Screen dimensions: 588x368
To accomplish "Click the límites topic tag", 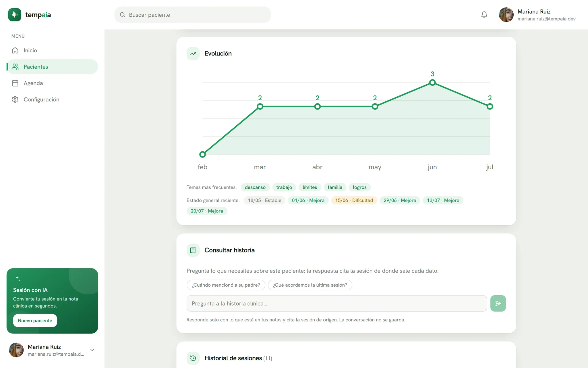I will tap(310, 187).
